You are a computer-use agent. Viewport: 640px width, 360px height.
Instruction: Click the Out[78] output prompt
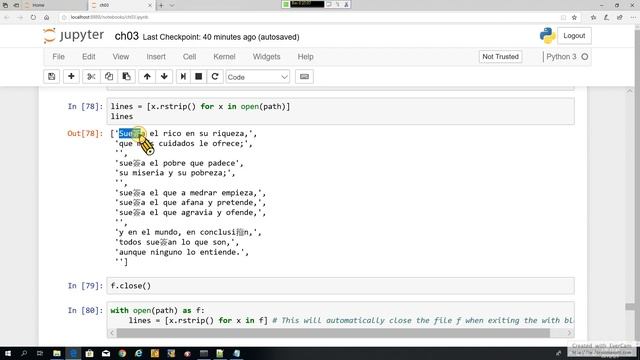(x=85, y=133)
